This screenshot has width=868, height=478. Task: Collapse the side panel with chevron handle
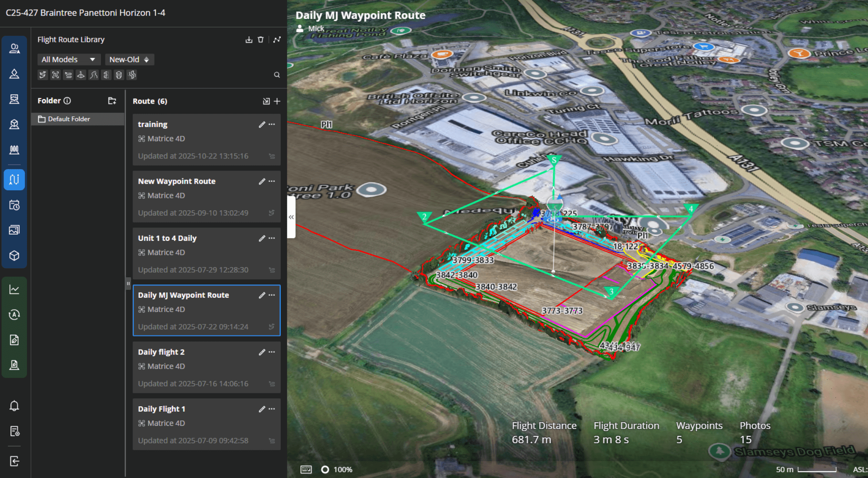click(x=291, y=217)
